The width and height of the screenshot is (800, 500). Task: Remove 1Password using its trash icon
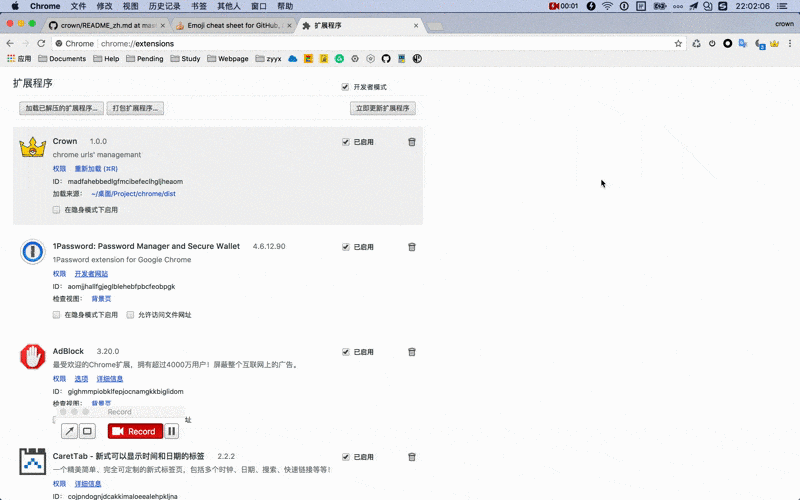pos(412,247)
